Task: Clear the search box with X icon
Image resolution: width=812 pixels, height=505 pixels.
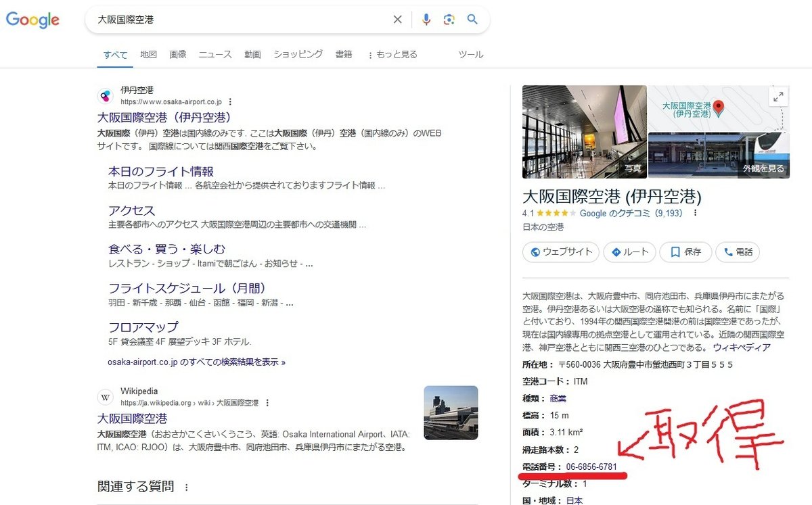Action: click(398, 20)
